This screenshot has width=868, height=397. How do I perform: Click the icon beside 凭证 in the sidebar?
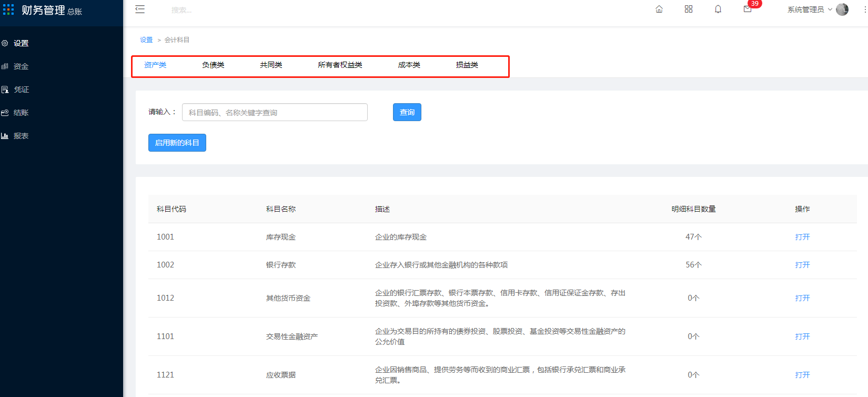pos(5,90)
